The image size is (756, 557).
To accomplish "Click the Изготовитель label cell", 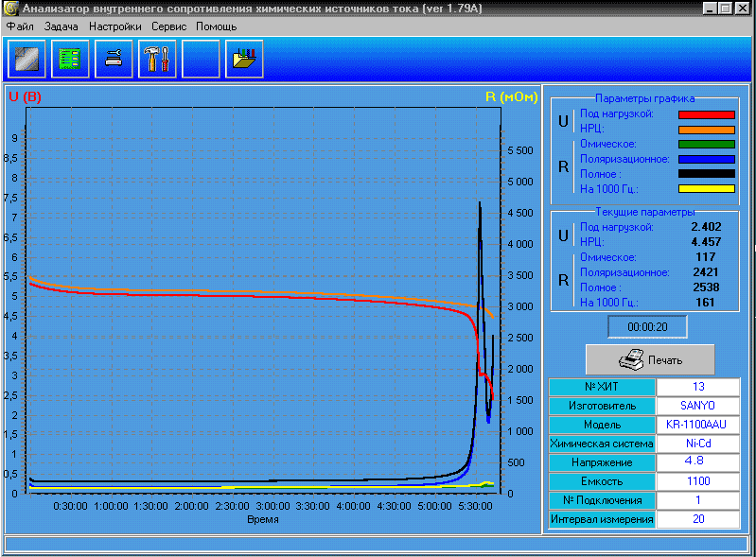I will coord(602,406).
